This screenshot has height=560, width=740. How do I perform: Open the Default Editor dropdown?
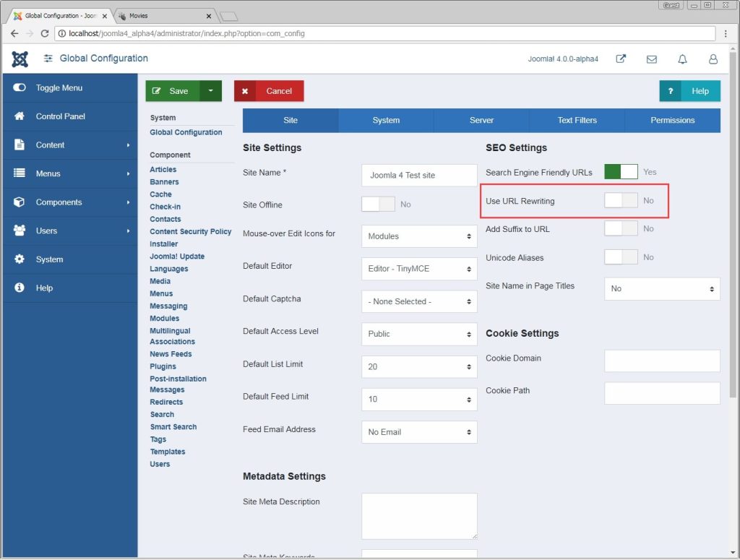419,269
